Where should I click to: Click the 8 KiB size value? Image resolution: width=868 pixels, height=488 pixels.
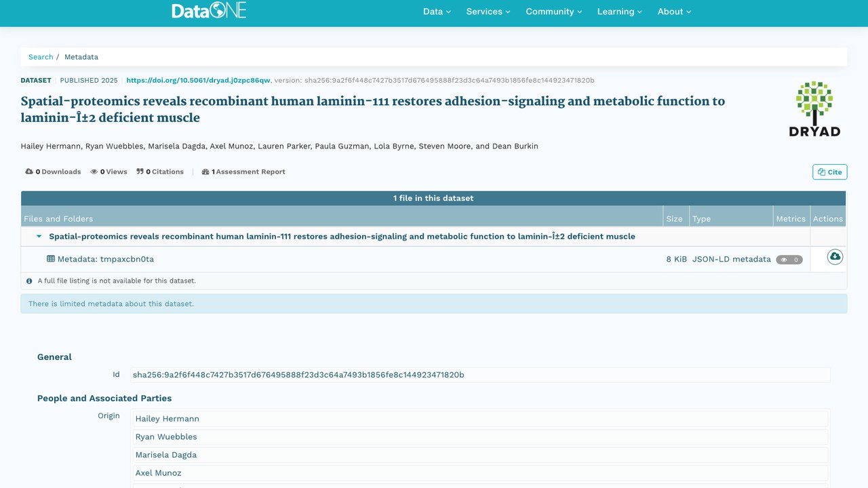point(677,259)
